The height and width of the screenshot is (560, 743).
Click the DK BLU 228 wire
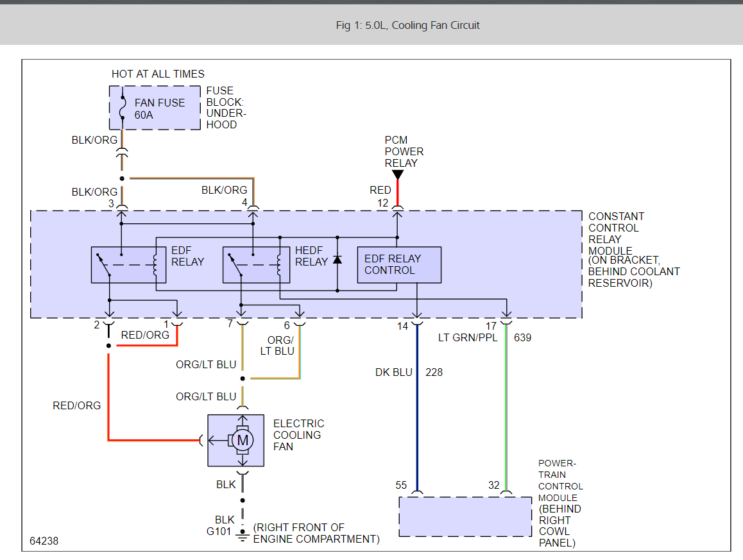pyautogui.click(x=417, y=409)
